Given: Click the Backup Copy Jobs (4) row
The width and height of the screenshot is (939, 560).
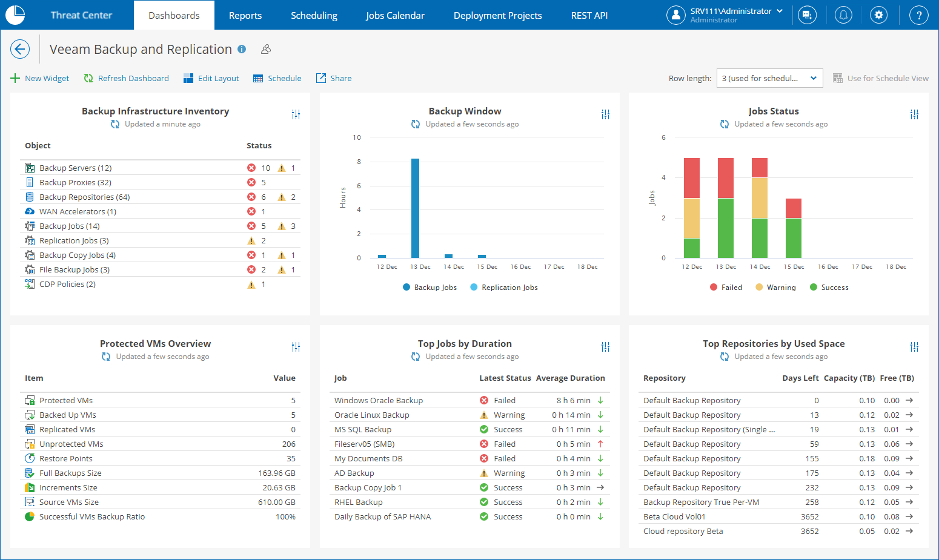Looking at the screenshot, I should coord(161,255).
